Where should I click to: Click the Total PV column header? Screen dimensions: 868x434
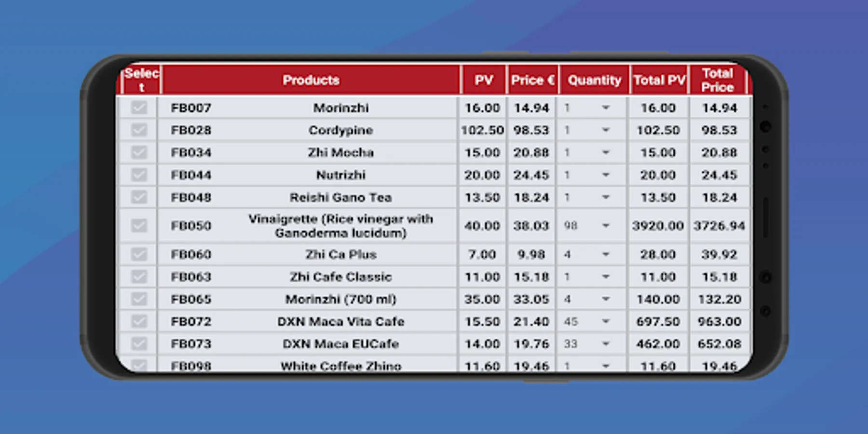pos(659,80)
